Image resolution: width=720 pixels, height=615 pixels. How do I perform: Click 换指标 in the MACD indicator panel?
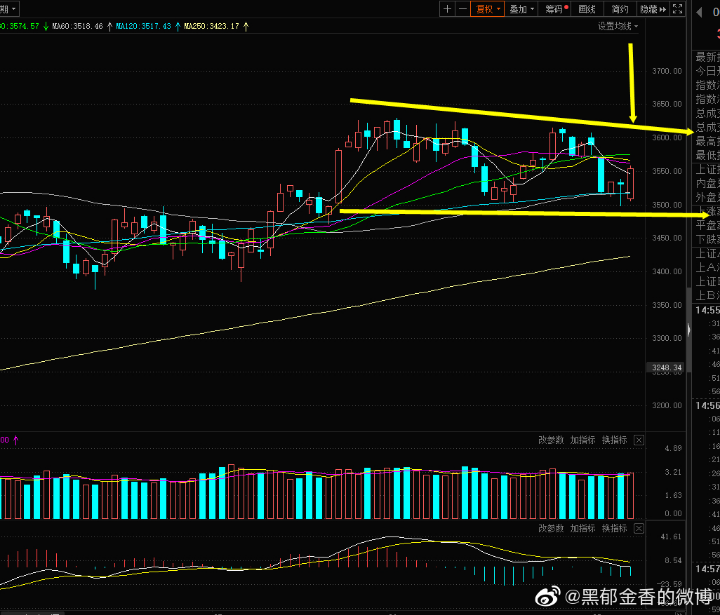614,528
